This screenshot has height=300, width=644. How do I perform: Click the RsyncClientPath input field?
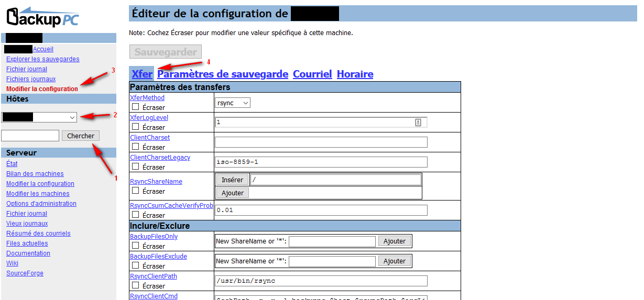tap(321, 281)
